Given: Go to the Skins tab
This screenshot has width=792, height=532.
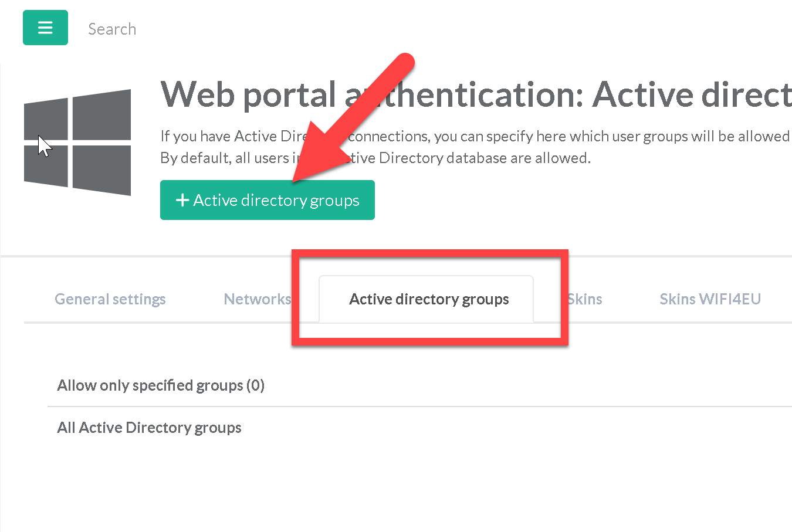Looking at the screenshot, I should coord(585,299).
